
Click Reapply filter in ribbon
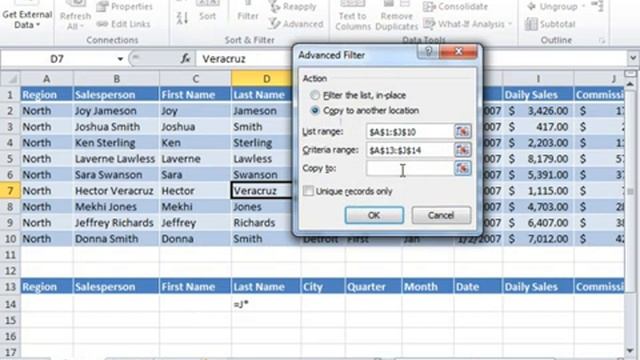point(293,7)
